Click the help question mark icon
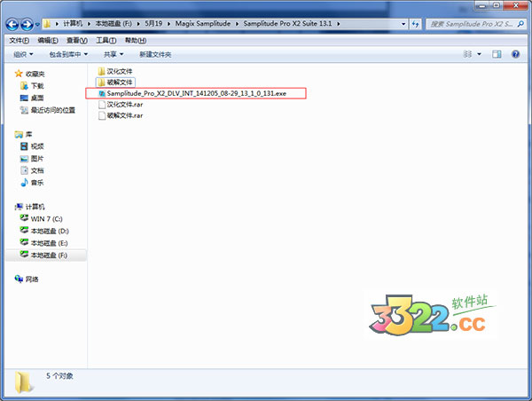 pyautogui.click(x=516, y=54)
